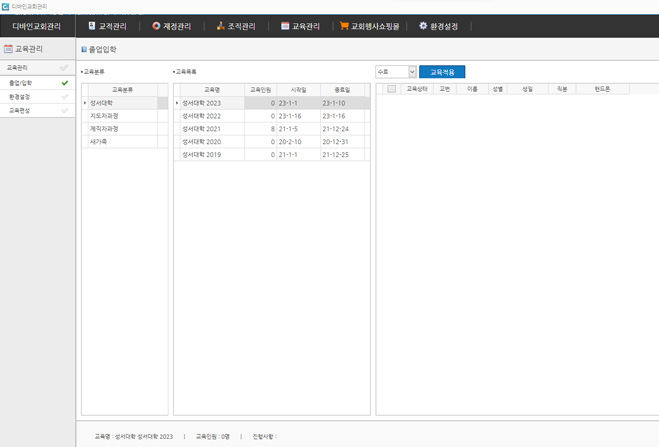Click the green checkmark beside 졸업/입학
The image size is (659, 447).
(x=65, y=83)
